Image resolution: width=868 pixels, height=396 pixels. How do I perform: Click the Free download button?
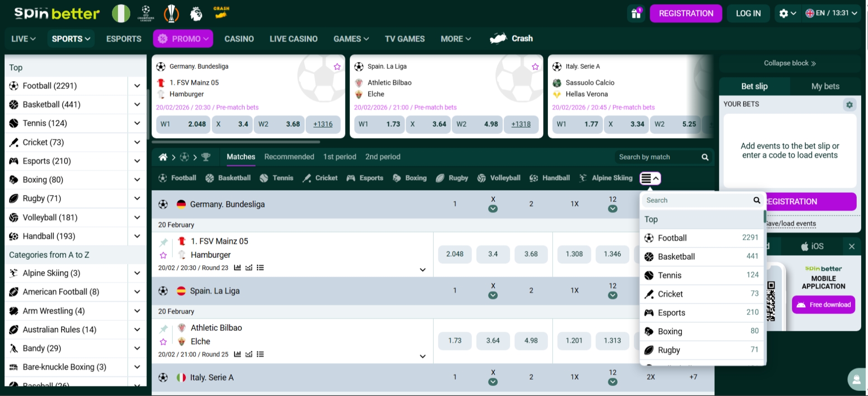point(824,305)
